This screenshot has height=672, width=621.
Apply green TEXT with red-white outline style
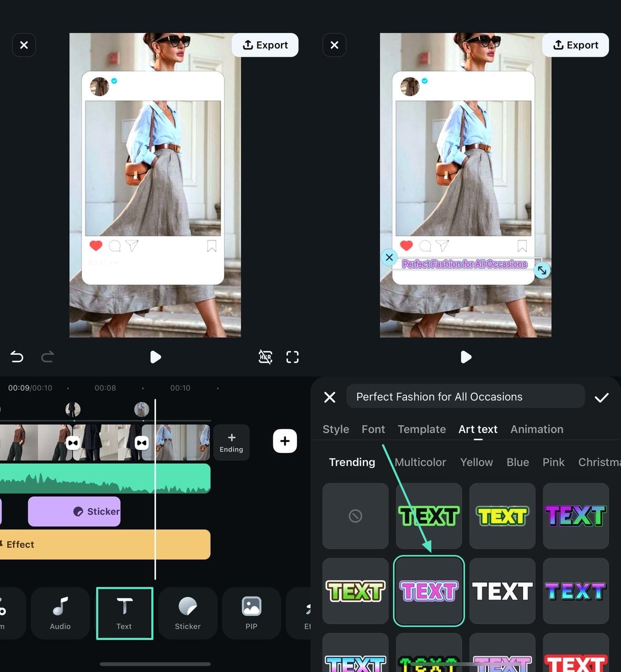pyautogui.click(x=356, y=591)
